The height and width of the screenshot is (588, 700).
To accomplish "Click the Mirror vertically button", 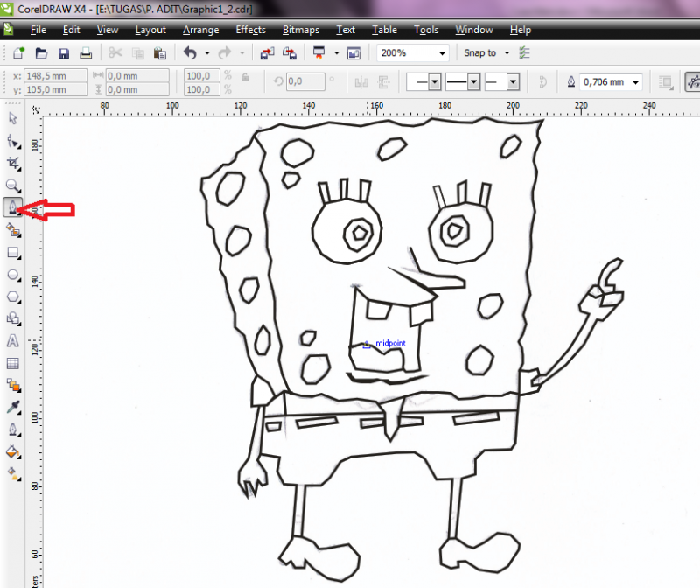I will point(383,82).
